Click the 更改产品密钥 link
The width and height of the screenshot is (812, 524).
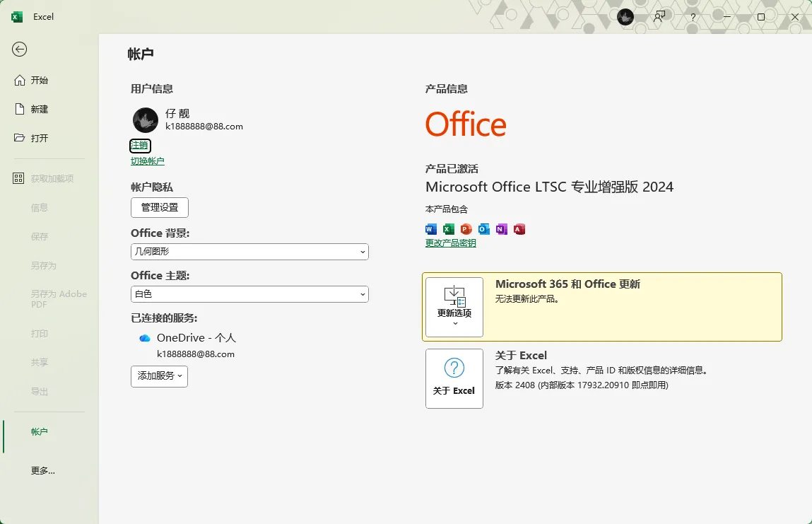(451, 243)
